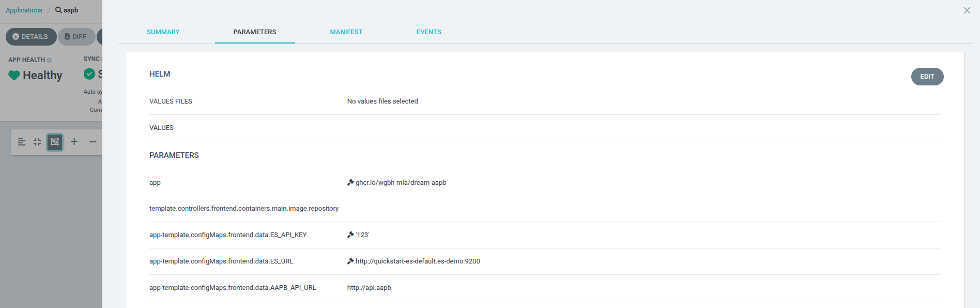980x308 pixels.
Task: Click the green sync status checkmark icon
Action: pos(89,74)
